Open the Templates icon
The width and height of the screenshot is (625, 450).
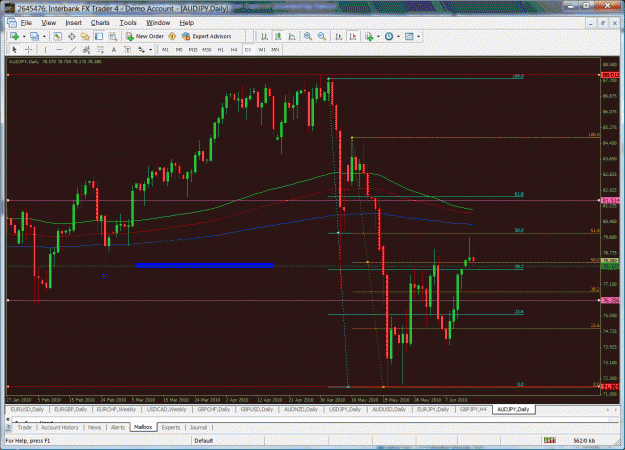pyautogui.click(x=409, y=36)
